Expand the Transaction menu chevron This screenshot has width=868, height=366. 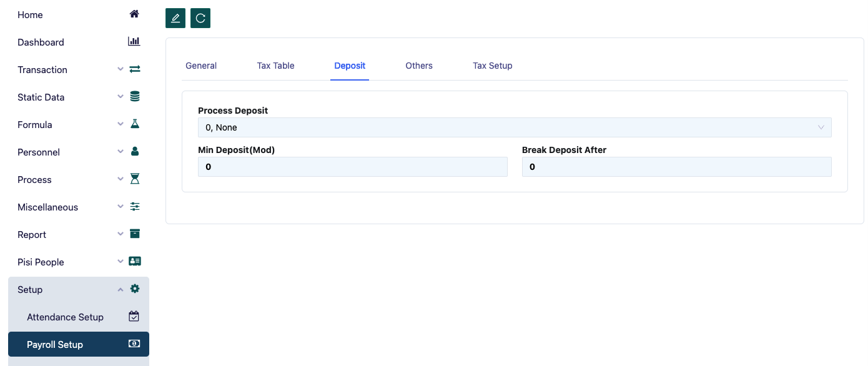click(x=121, y=69)
